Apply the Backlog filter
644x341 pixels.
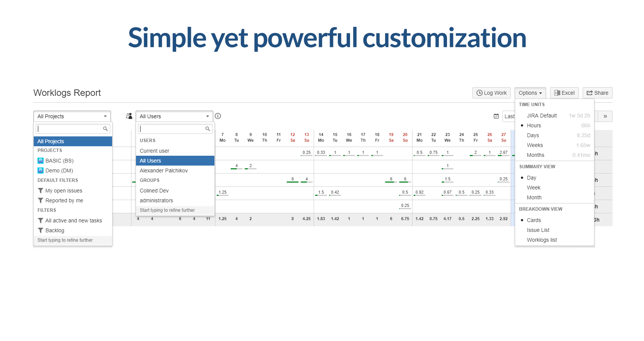pyautogui.click(x=55, y=230)
